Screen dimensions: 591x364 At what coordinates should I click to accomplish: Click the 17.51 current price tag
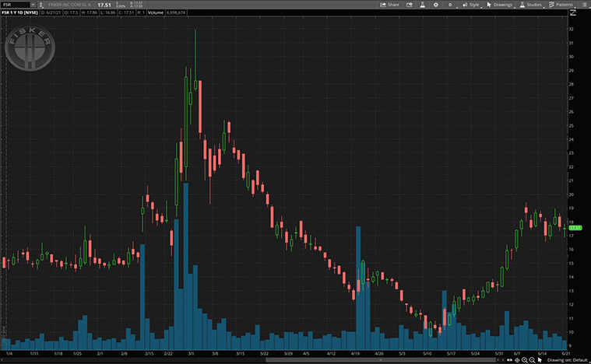tap(577, 227)
